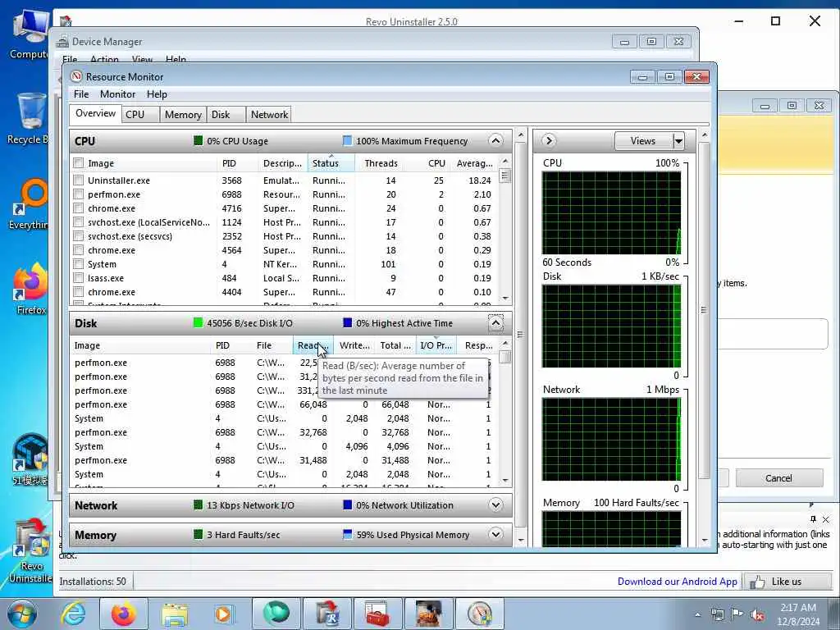Open the Overview tab
Image resolution: width=840 pixels, height=630 pixels.
[x=95, y=113]
